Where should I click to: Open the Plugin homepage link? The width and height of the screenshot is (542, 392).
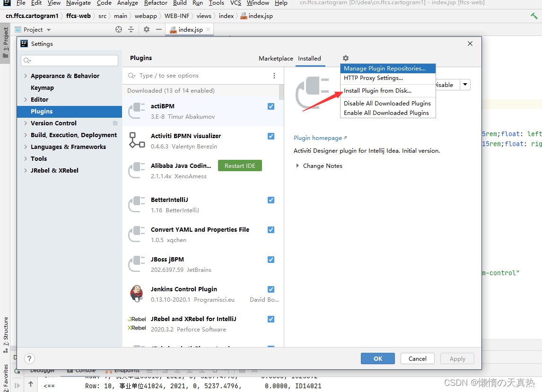tap(320, 138)
